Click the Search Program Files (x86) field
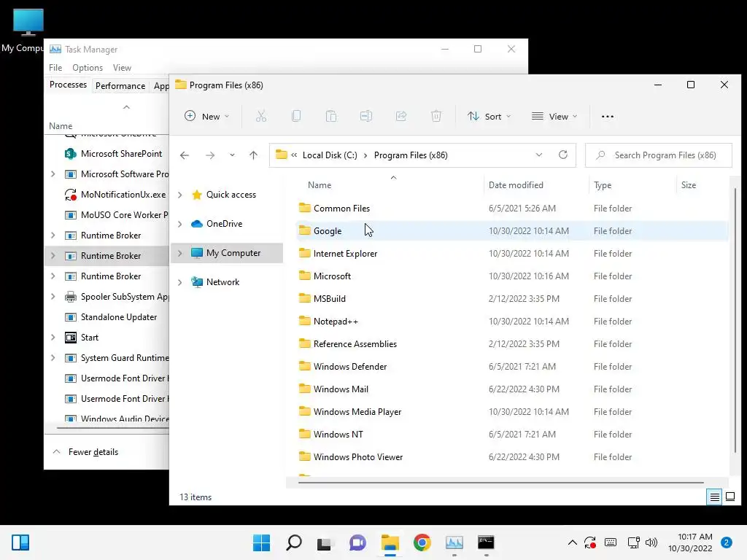This screenshot has height=560, width=747. click(659, 155)
